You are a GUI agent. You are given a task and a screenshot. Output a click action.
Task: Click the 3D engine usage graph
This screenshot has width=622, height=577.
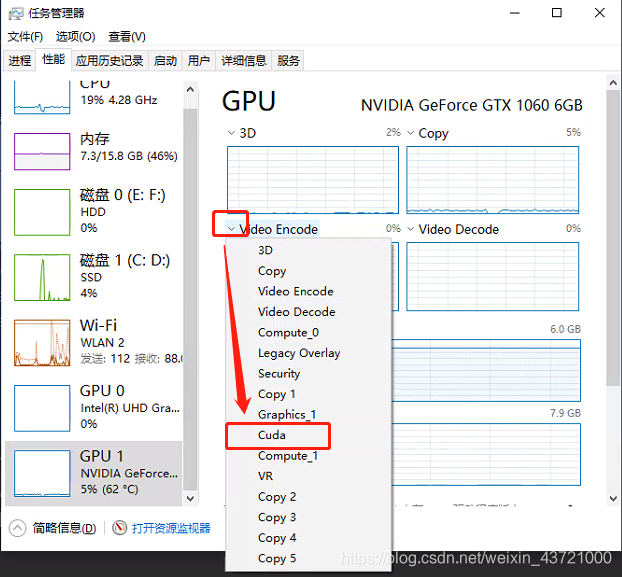313,180
